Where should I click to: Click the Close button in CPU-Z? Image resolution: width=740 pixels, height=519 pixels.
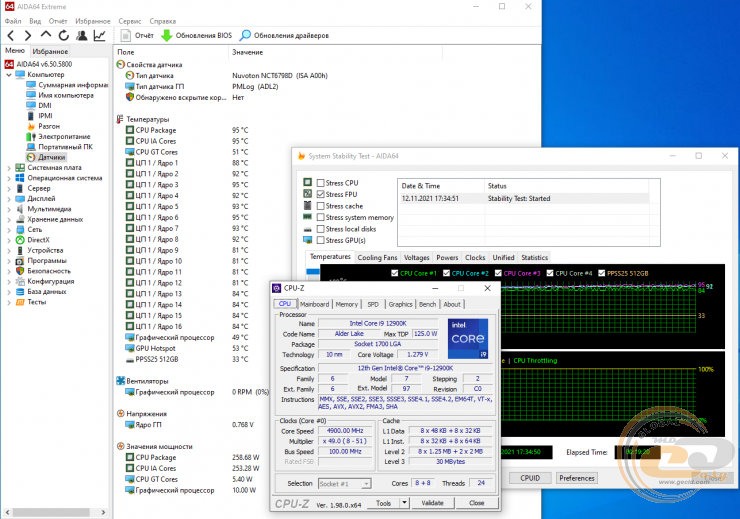477,503
